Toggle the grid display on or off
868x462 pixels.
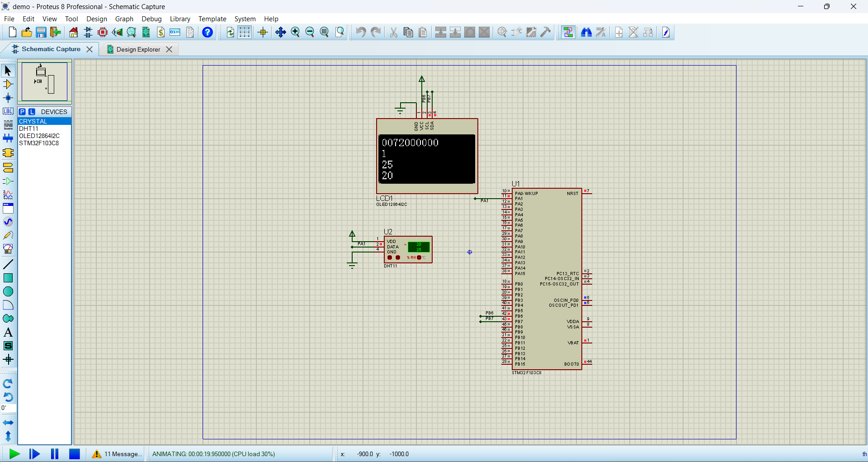(244, 32)
